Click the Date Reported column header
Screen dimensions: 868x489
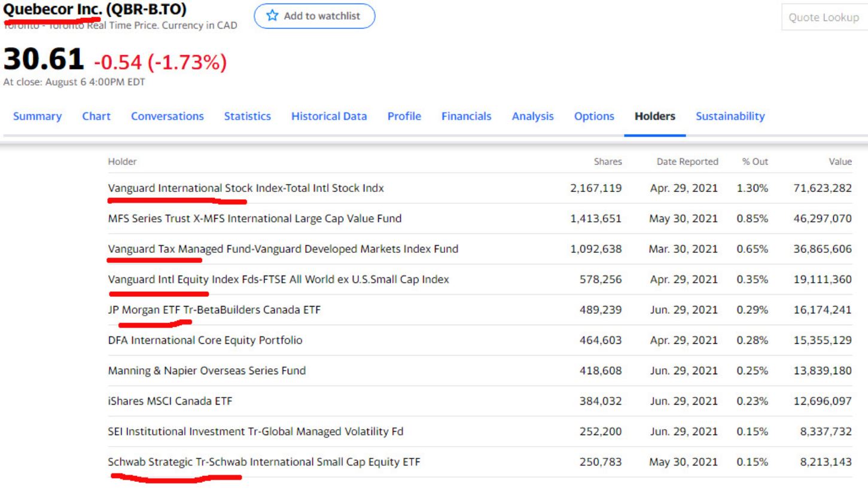[687, 161]
